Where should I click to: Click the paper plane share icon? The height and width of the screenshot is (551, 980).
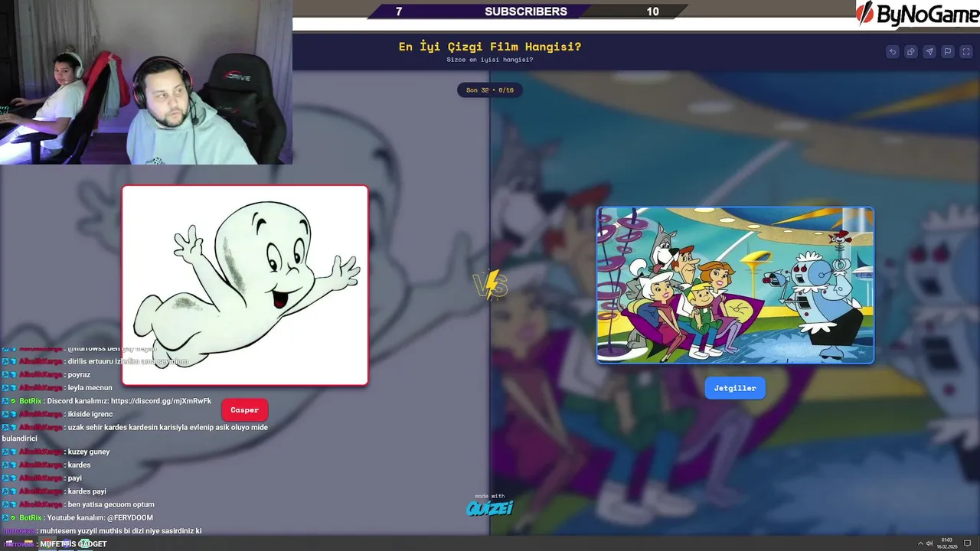929,52
